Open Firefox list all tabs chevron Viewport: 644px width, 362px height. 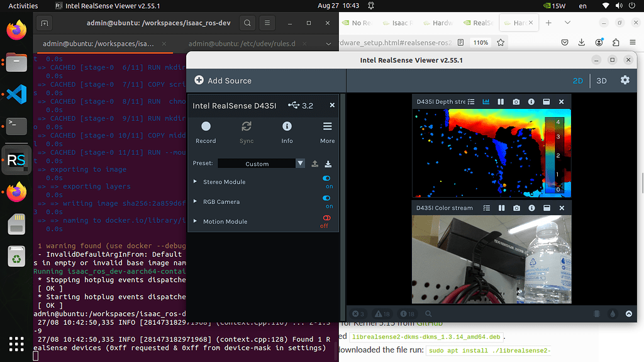(567, 23)
